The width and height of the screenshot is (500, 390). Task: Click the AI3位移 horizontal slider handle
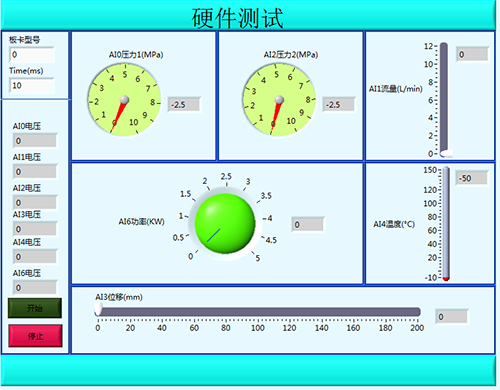coord(98,309)
